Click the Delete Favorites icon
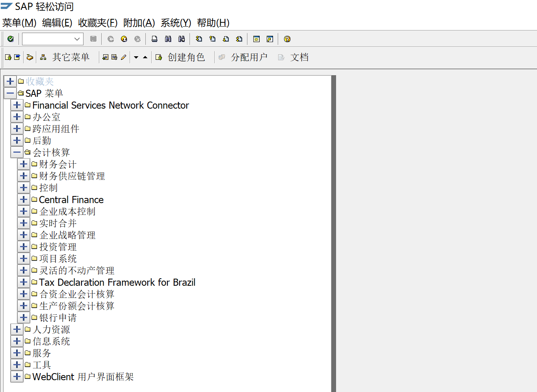 [x=114, y=57]
